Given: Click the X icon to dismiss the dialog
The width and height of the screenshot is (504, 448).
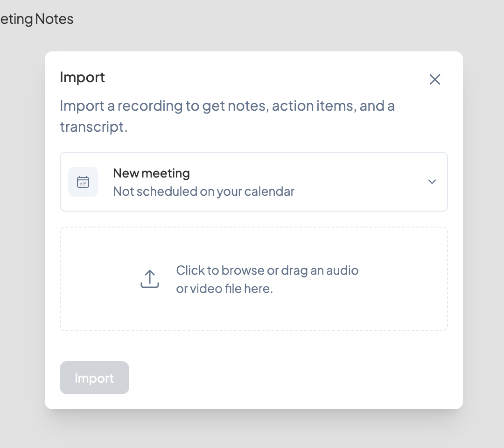Looking at the screenshot, I should pos(434,79).
